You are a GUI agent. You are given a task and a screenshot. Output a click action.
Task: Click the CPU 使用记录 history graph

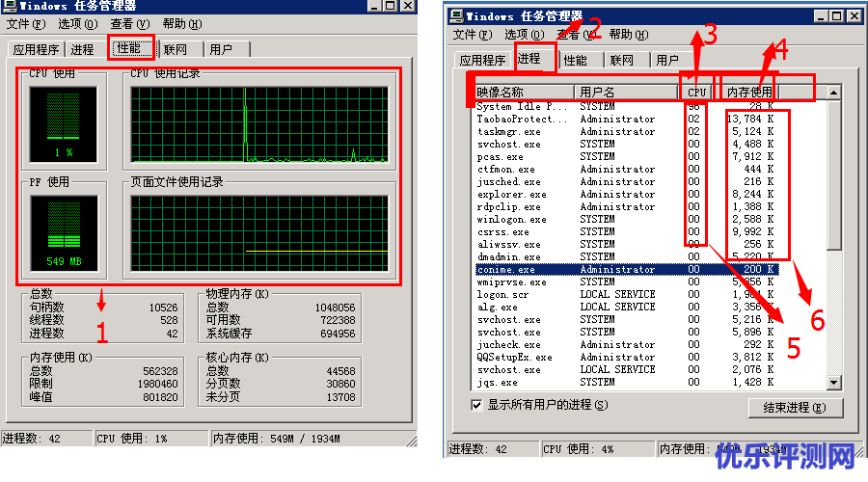click(259, 124)
